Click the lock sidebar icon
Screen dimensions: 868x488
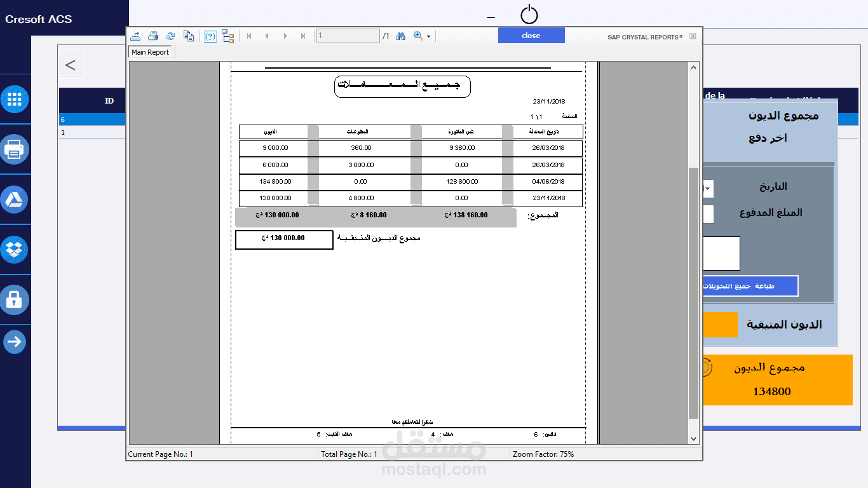(x=15, y=300)
